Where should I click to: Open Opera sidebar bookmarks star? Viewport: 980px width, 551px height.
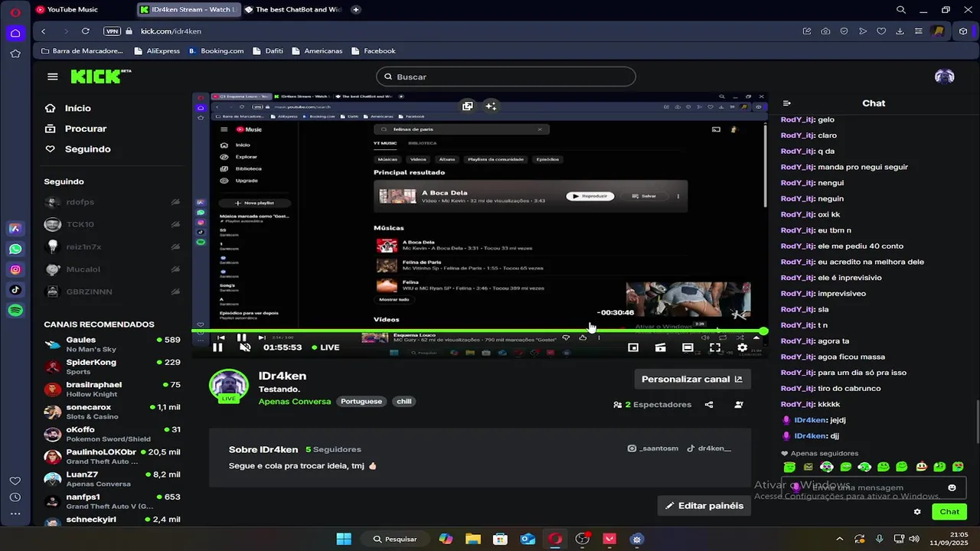(x=15, y=54)
